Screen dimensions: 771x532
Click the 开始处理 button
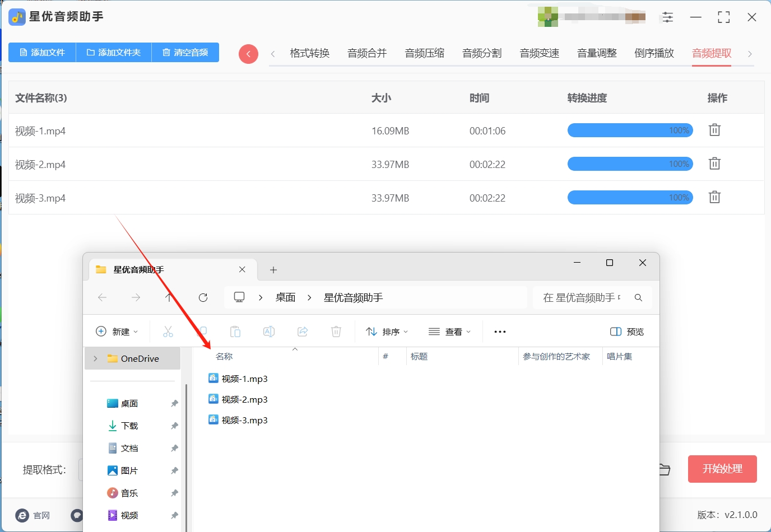tap(722, 469)
